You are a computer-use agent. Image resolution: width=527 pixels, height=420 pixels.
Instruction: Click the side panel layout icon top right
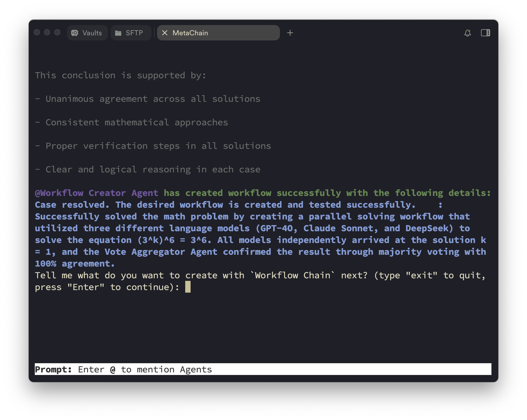pyautogui.click(x=485, y=32)
